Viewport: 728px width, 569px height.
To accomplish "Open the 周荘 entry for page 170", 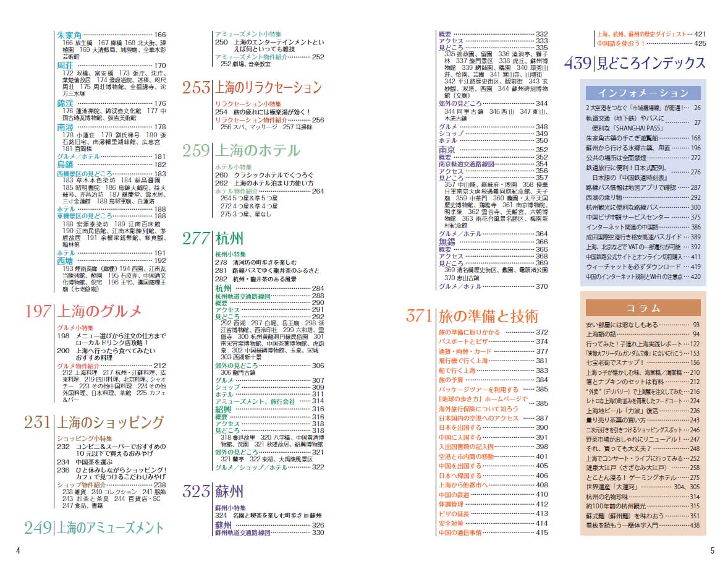I will [66, 66].
